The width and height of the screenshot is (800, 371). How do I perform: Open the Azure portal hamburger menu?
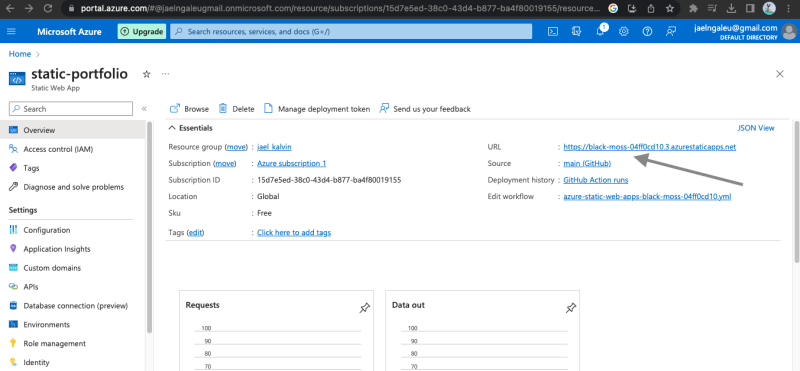[11, 31]
